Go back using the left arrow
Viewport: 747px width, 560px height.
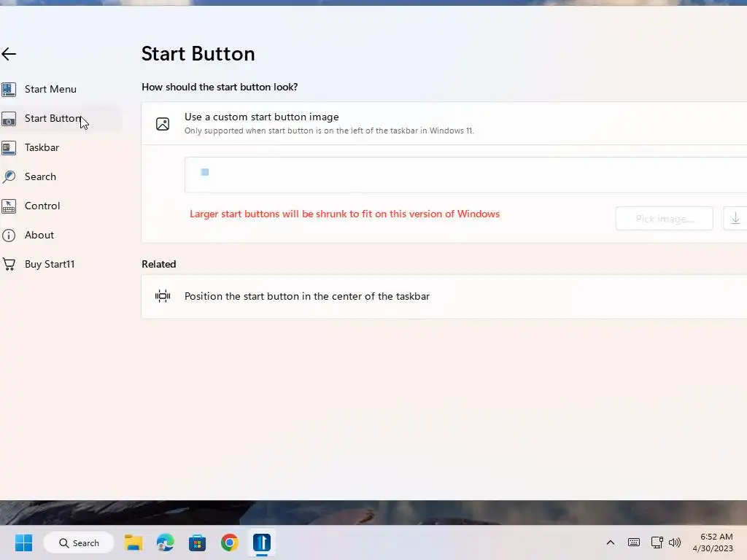point(9,54)
